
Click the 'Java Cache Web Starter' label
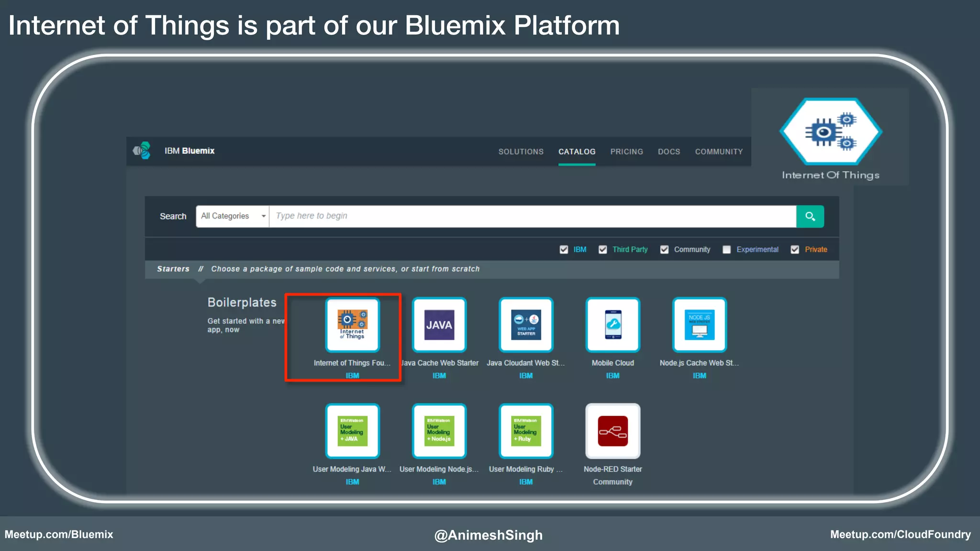[x=440, y=363]
